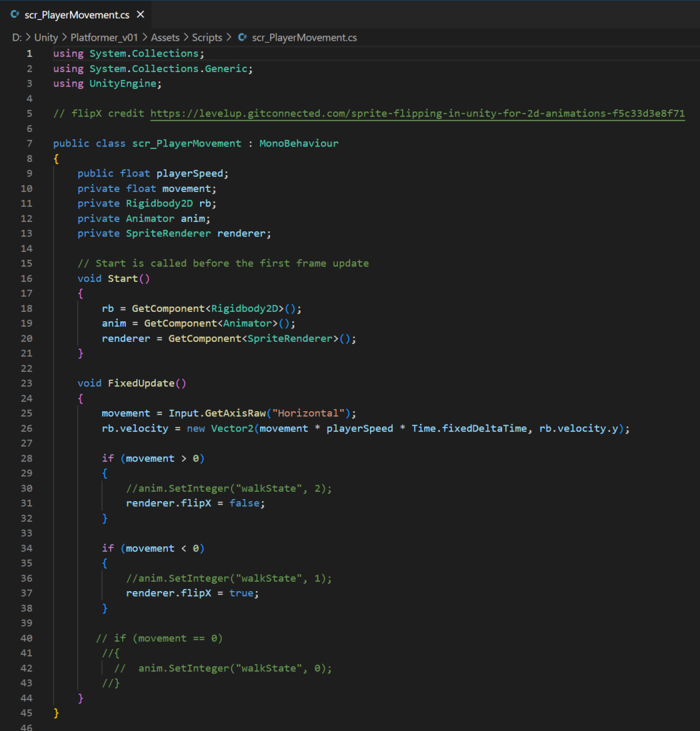This screenshot has width=700, height=731.
Task: Close the scr_PlayerMovement.cs tab
Action: [140, 14]
